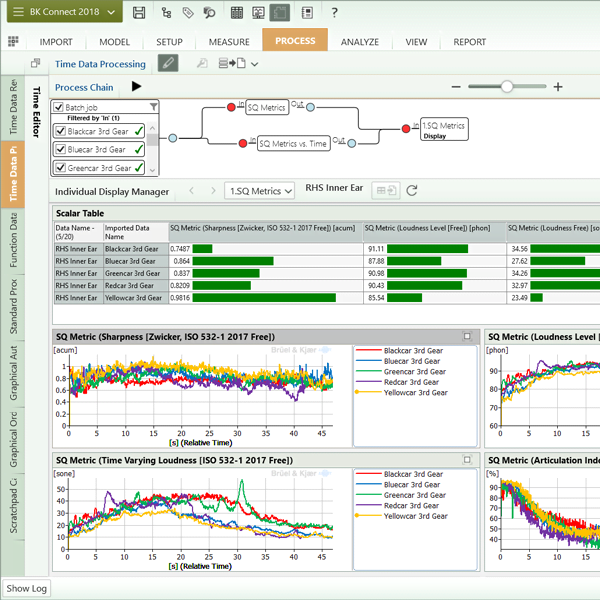
Task: Click the grid apps icon left of IMPORT
Action: point(13,42)
